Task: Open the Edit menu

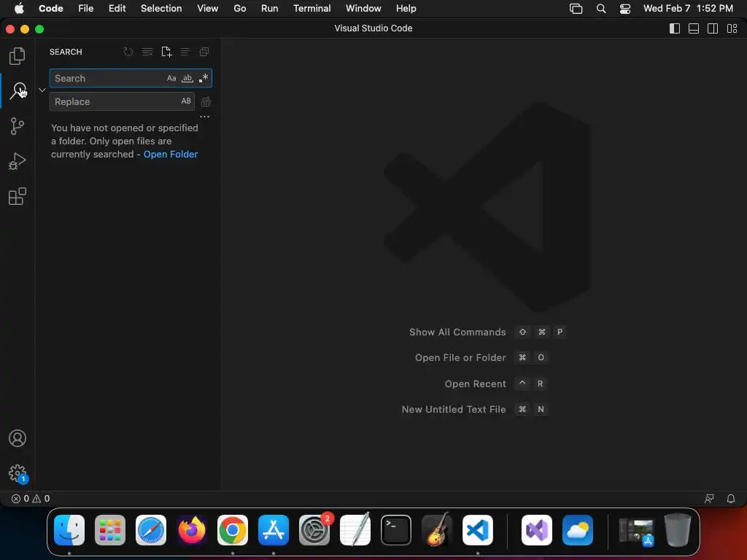Action: coord(117,9)
